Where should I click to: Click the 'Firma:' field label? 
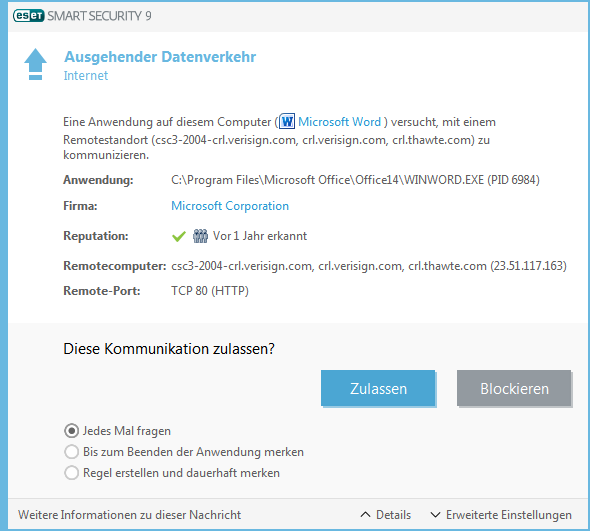coord(80,206)
